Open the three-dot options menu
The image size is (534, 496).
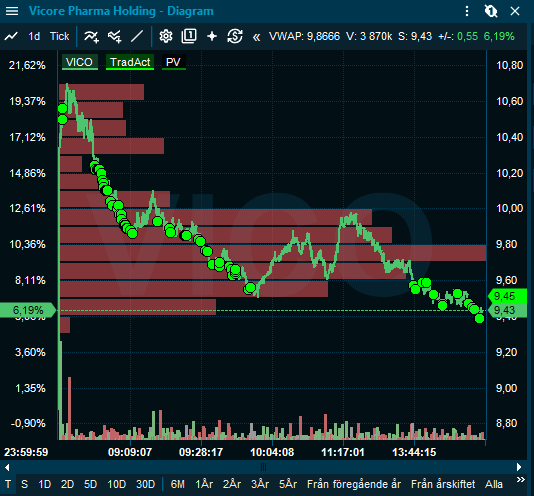click(x=467, y=11)
